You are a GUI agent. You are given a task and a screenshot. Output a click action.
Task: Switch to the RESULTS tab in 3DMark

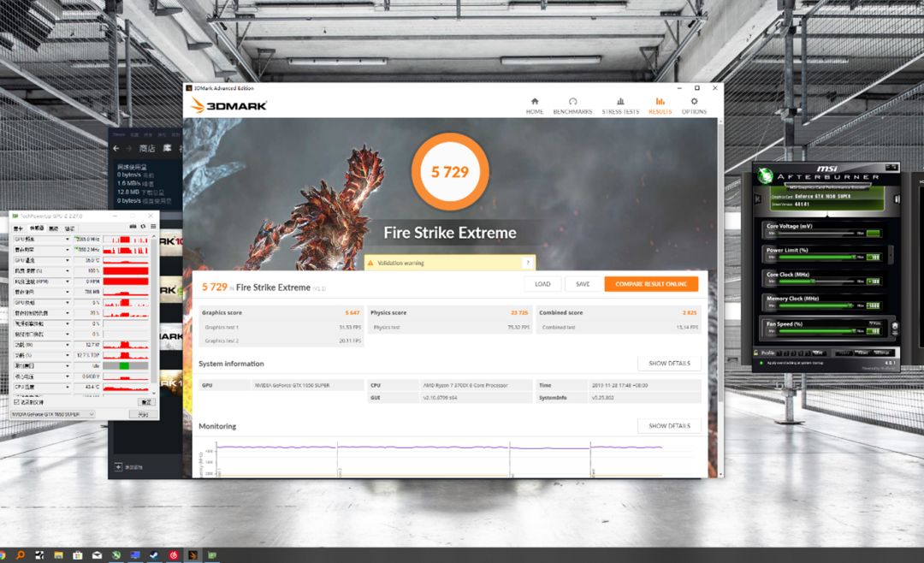tap(660, 104)
